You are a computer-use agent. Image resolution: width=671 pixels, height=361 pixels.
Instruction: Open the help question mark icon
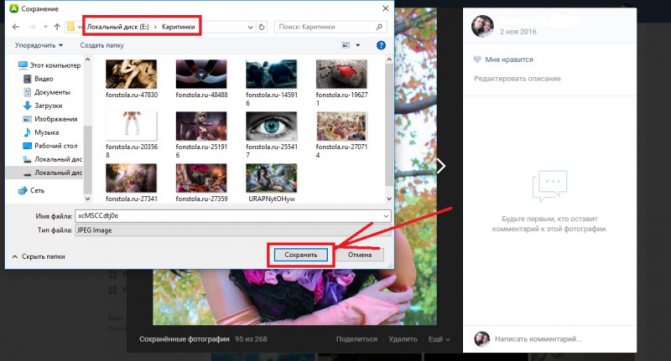(381, 45)
